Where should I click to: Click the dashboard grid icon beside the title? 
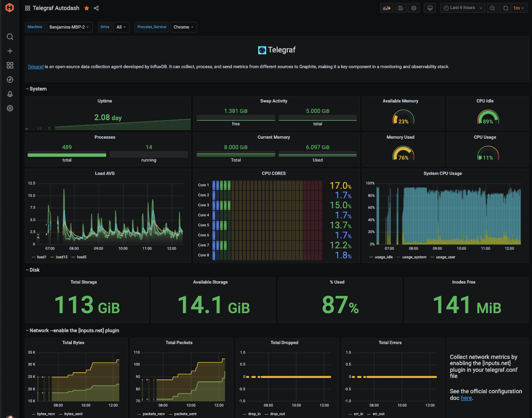28,8
